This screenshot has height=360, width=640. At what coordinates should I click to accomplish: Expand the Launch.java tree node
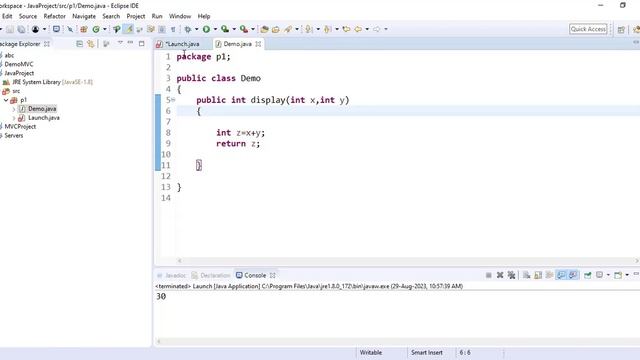[14, 118]
